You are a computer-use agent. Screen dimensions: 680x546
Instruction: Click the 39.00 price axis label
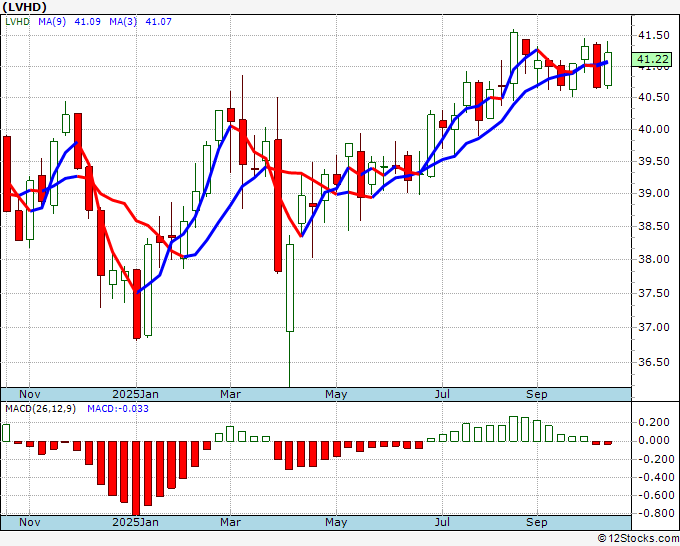point(654,193)
